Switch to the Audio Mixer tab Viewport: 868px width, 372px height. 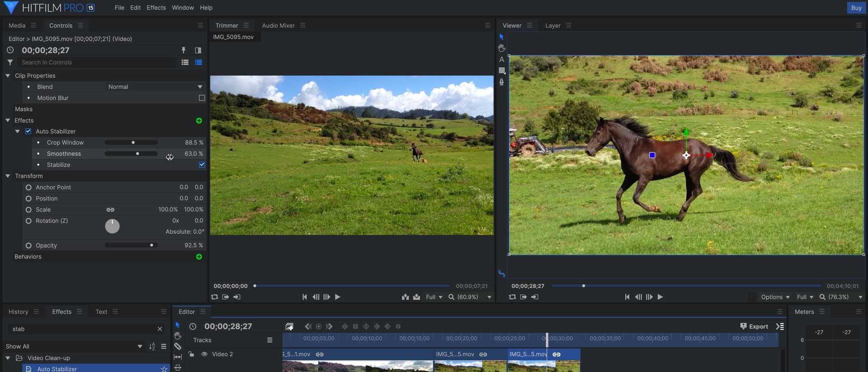click(x=278, y=26)
